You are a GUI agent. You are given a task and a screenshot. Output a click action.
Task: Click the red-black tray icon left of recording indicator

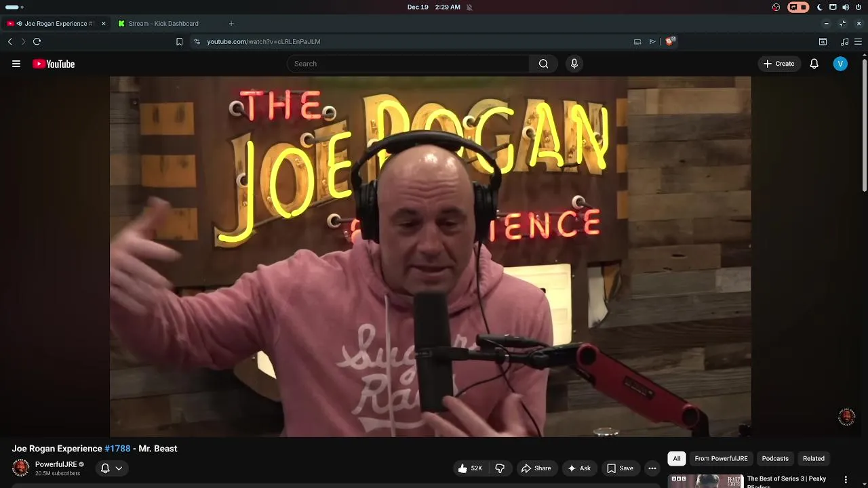[776, 7]
